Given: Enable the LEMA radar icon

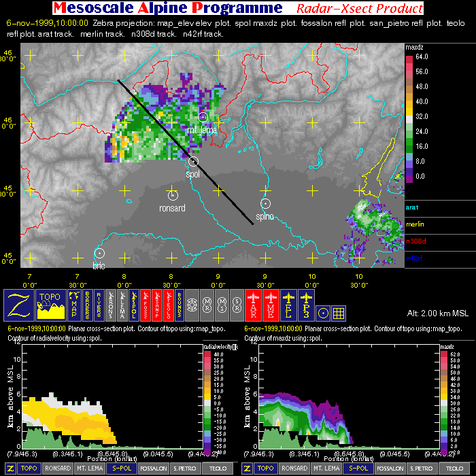Looking at the screenshot, I should 122,305.
